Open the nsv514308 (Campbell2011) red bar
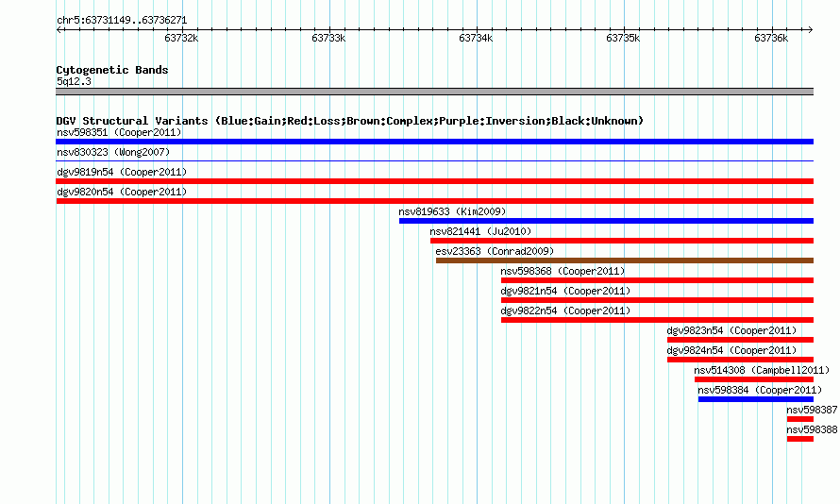This screenshot has height=504, width=840. coord(754,379)
